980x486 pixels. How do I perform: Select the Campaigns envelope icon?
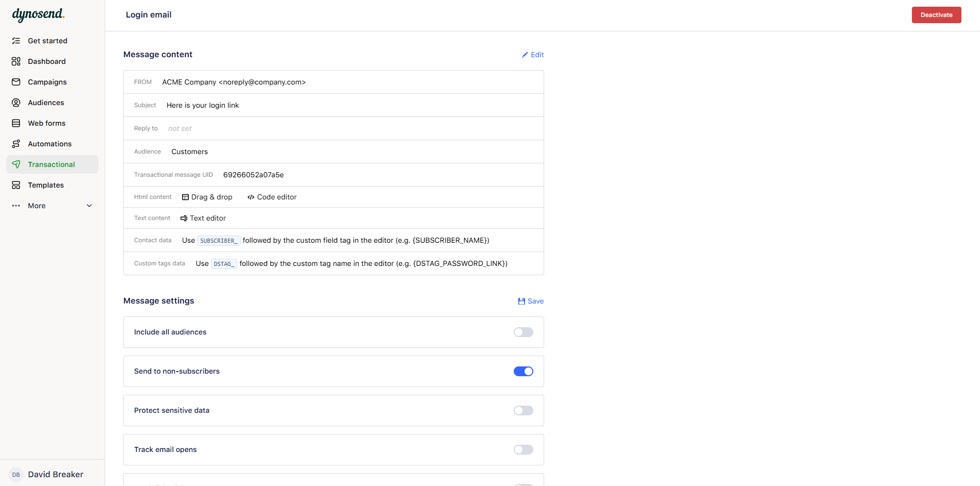tap(15, 82)
